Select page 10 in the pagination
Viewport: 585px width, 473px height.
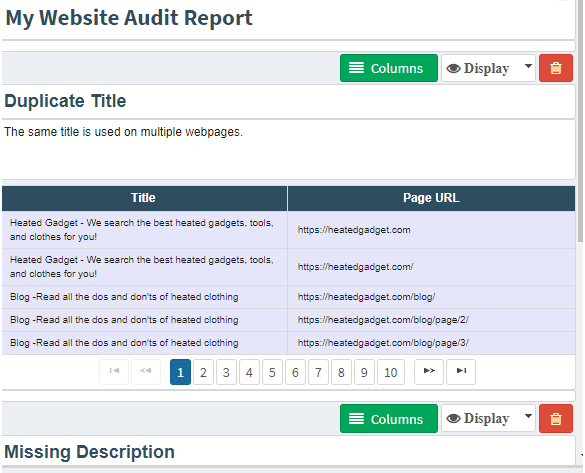391,372
